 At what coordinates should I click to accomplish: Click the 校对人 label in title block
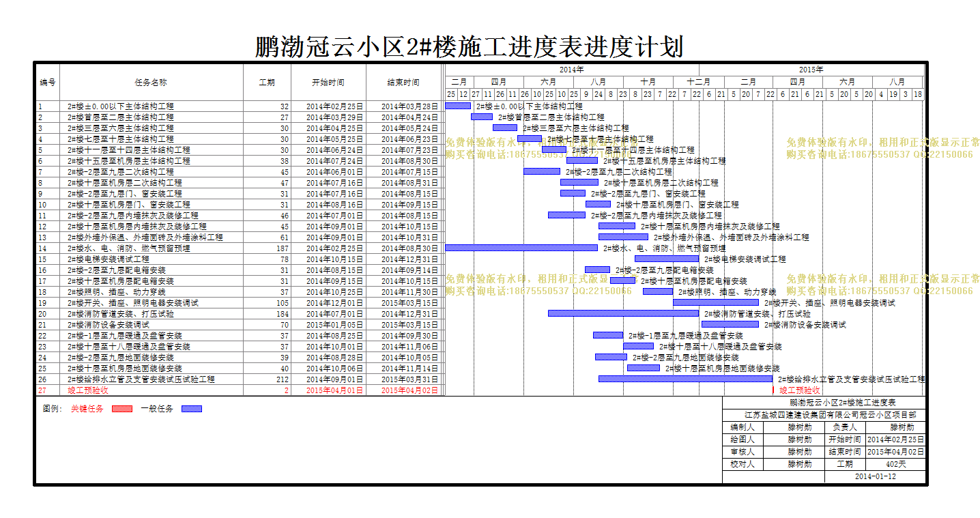(742, 464)
